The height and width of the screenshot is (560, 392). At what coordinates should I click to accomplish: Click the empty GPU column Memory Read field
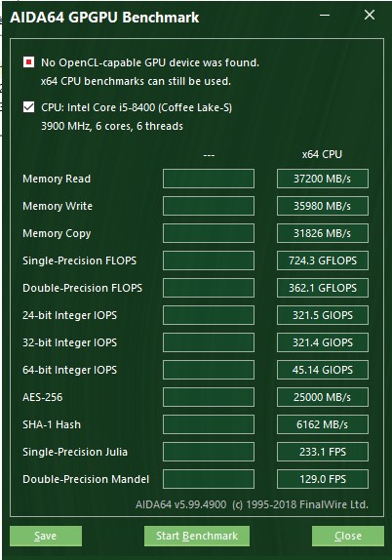(209, 179)
